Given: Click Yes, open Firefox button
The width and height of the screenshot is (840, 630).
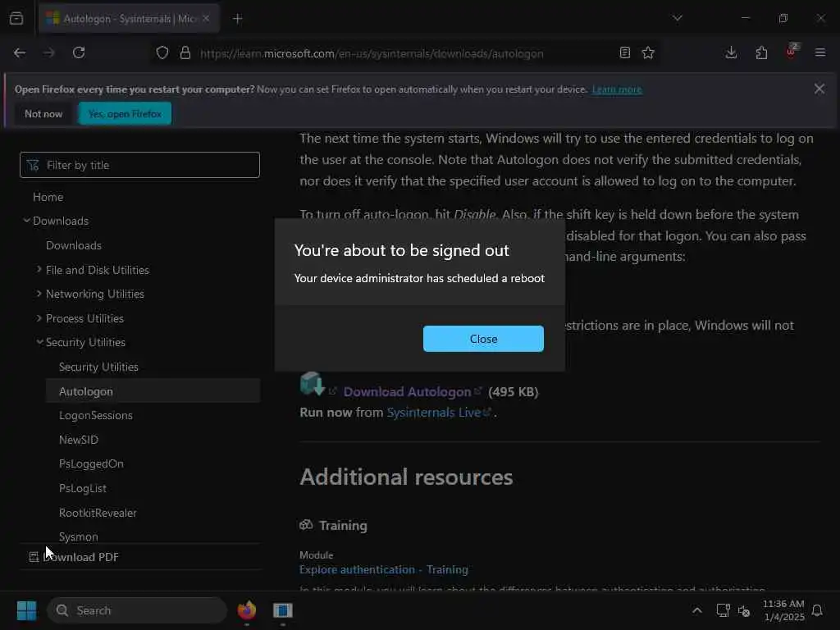Looking at the screenshot, I should pos(125,113).
